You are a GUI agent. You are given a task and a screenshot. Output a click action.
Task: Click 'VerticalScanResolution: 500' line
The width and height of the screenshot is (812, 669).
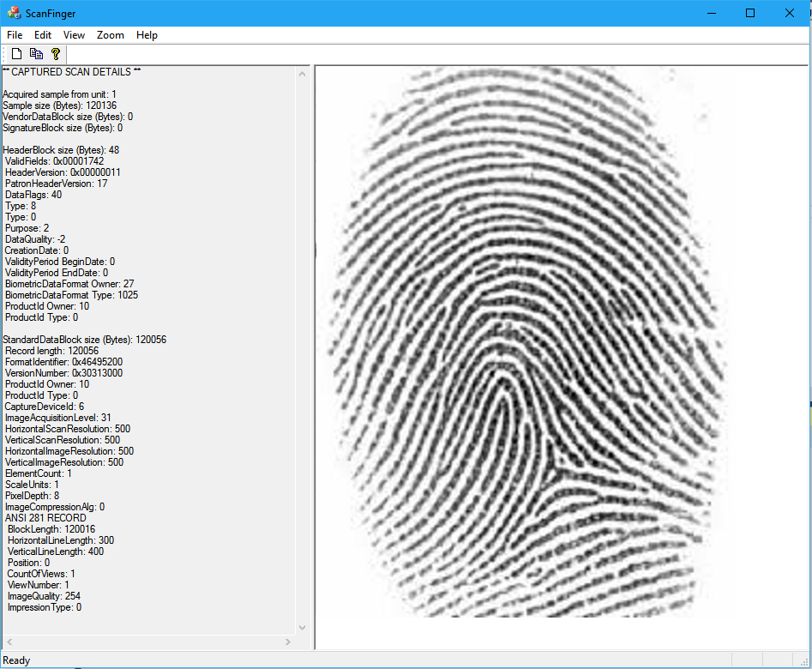click(63, 440)
